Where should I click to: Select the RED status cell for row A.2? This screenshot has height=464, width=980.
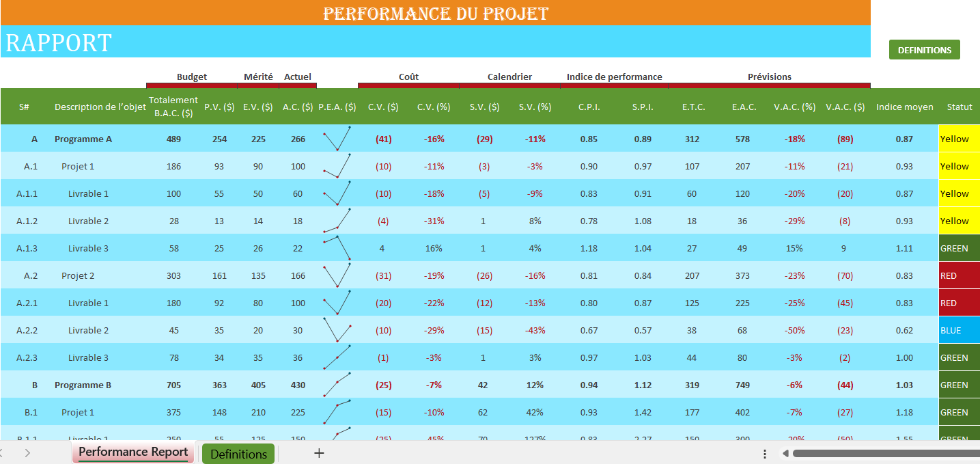coord(959,275)
